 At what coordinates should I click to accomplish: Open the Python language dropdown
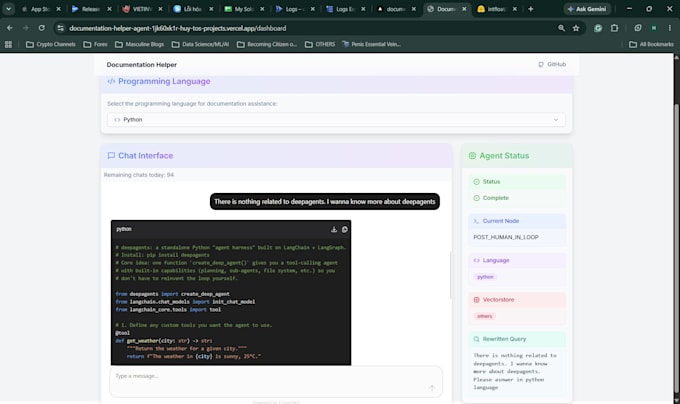pyautogui.click(x=336, y=120)
